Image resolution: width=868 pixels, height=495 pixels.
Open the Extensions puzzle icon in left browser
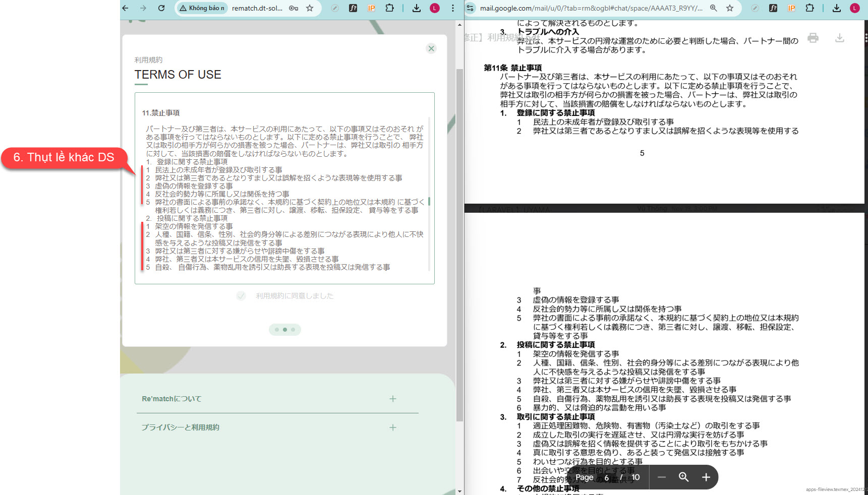(x=389, y=8)
